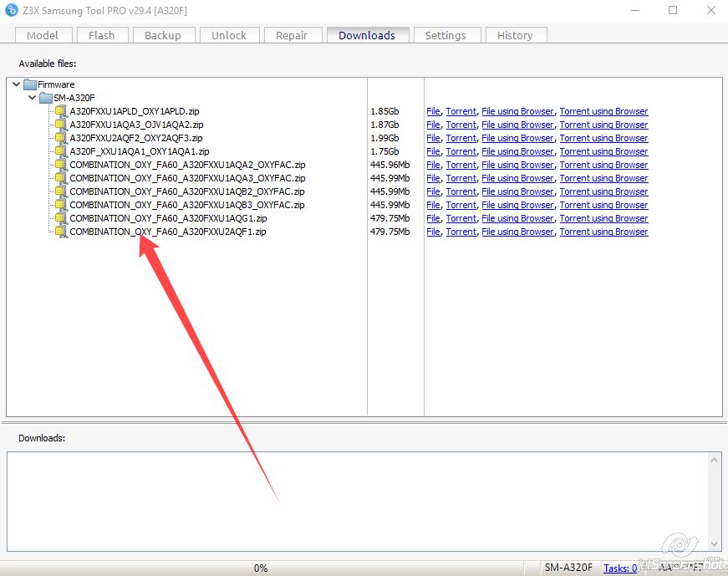Collapse the Firmware tree node
Screen dimensions: 728x576
click(x=16, y=84)
